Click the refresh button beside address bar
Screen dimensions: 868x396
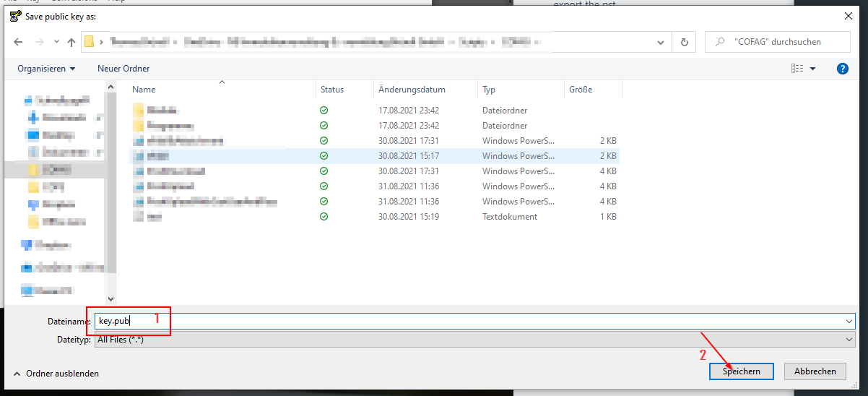[684, 42]
